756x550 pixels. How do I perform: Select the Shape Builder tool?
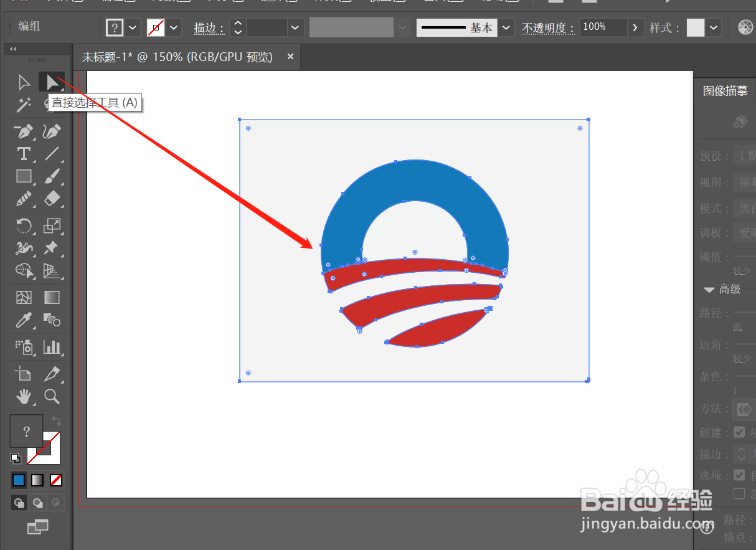24,270
